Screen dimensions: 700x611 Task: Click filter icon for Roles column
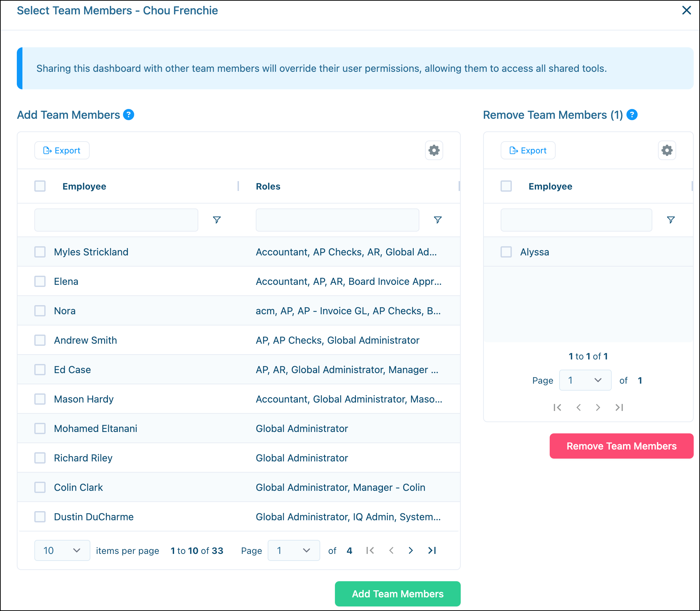[x=438, y=220]
